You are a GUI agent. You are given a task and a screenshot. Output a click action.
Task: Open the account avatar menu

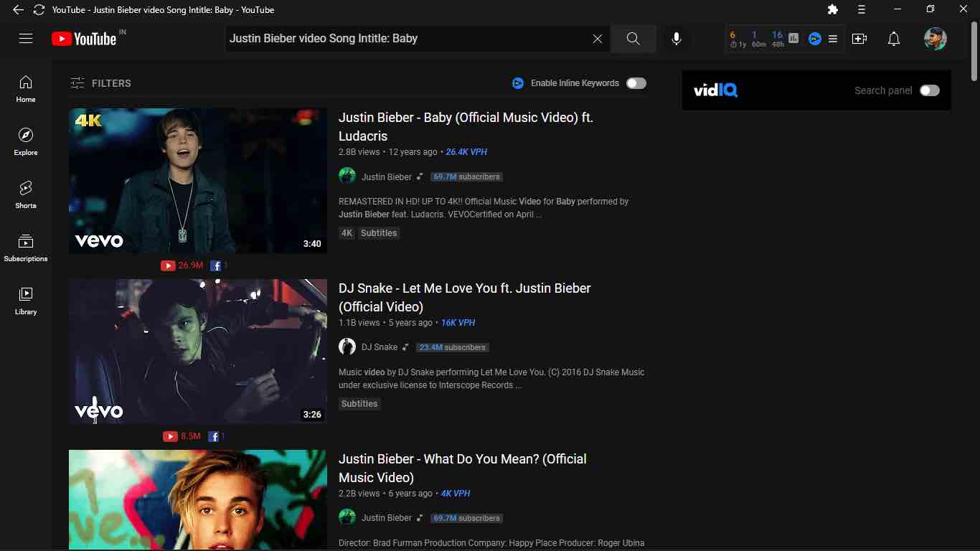(x=936, y=39)
